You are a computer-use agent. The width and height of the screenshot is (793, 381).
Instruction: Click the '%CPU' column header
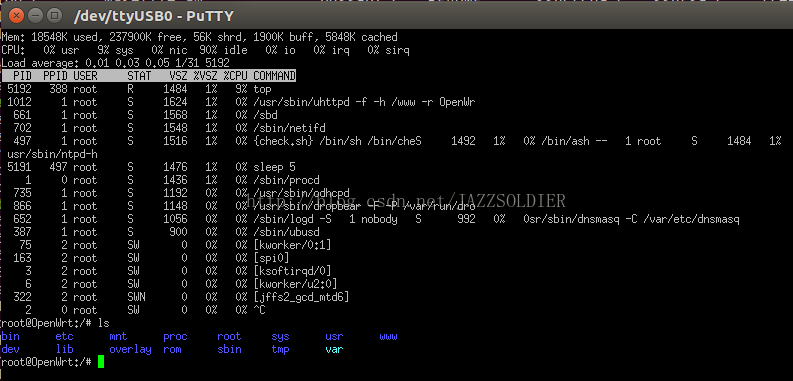tap(236, 76)
